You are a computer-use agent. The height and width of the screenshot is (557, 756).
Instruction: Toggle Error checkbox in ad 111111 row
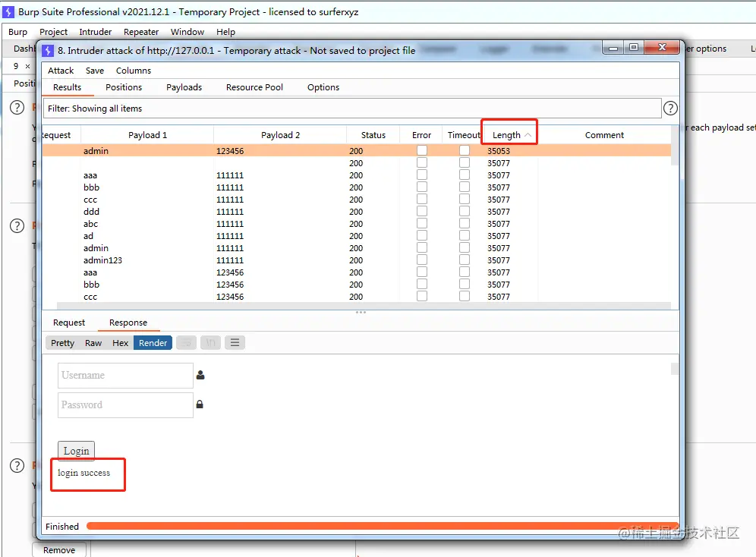click(x=422, y=235)
